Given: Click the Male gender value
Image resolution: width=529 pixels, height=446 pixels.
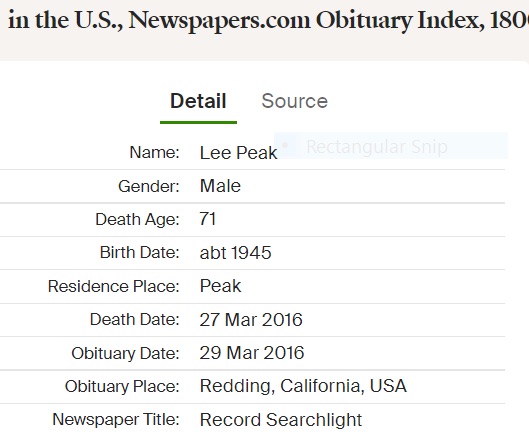Looking at the screenshot, I should pos(220,186).
